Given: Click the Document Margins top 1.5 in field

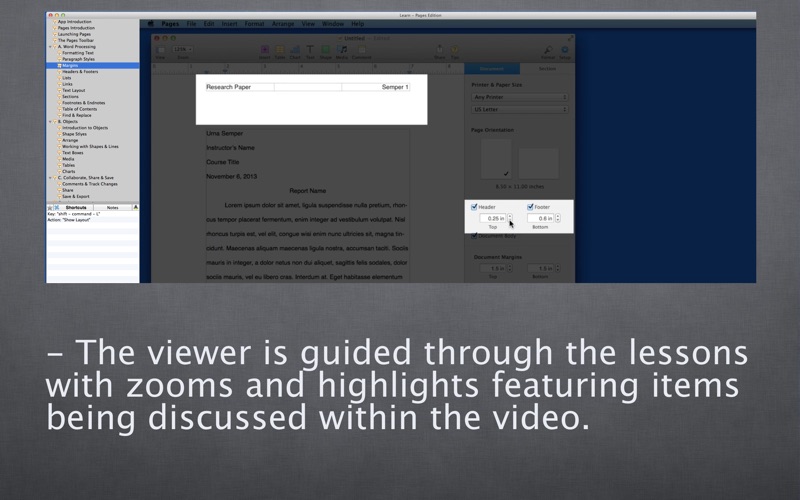Looking at the screenshot, I should (x=492, y=268).
